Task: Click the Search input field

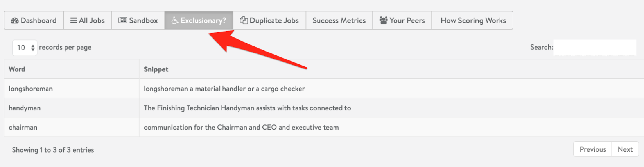Action: coord(595,48)
